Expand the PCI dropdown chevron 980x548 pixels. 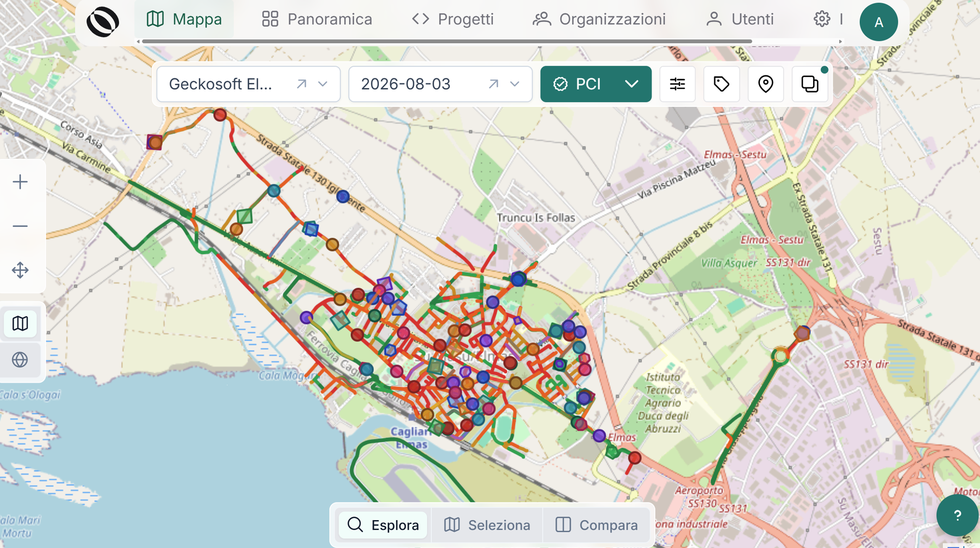(x=632, y=84)
